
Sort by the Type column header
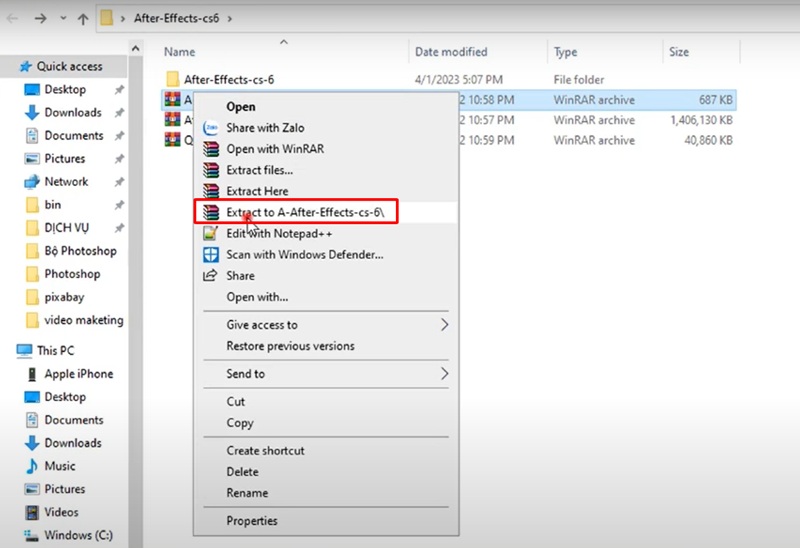(565, 52)
